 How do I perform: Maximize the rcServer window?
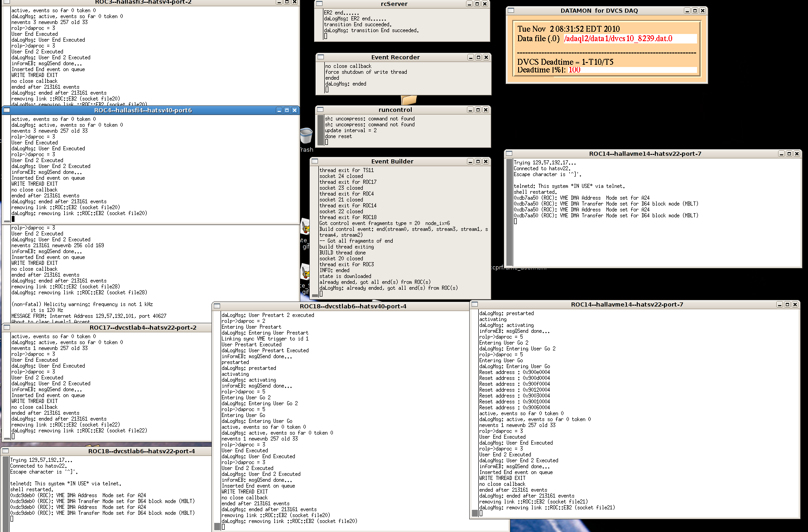[477, 4]
